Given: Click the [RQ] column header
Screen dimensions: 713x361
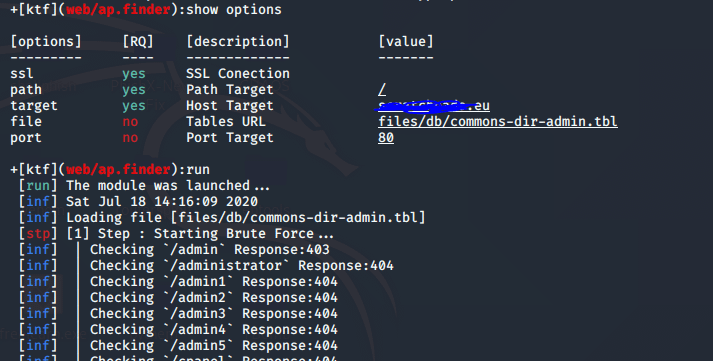Looking at the screenshot, I should point(138,41).
